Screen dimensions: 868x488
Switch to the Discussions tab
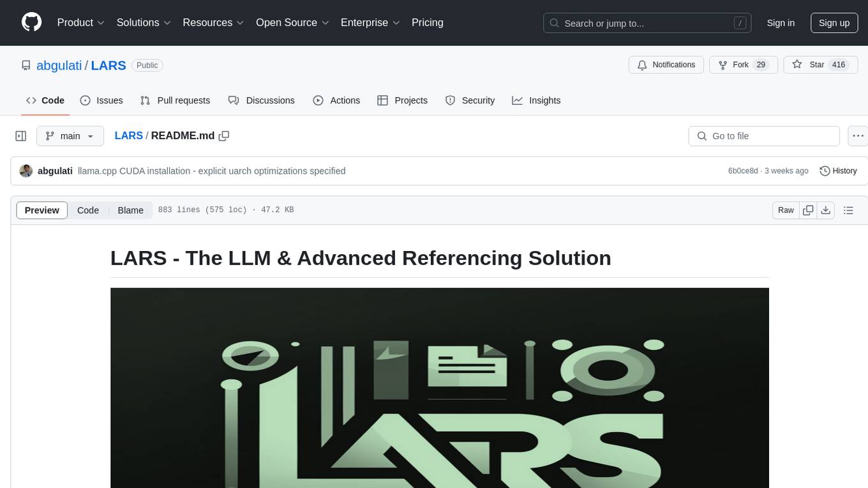click(262, 100)
